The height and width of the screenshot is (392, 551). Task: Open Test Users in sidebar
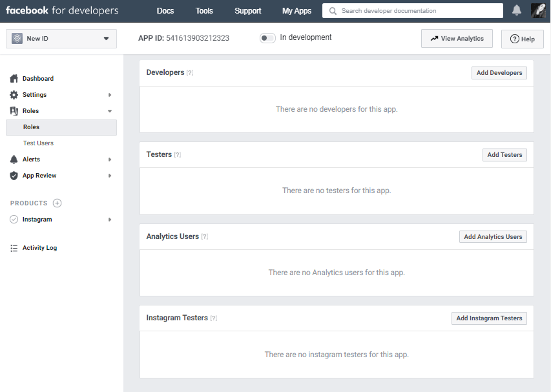pos(38,143)
